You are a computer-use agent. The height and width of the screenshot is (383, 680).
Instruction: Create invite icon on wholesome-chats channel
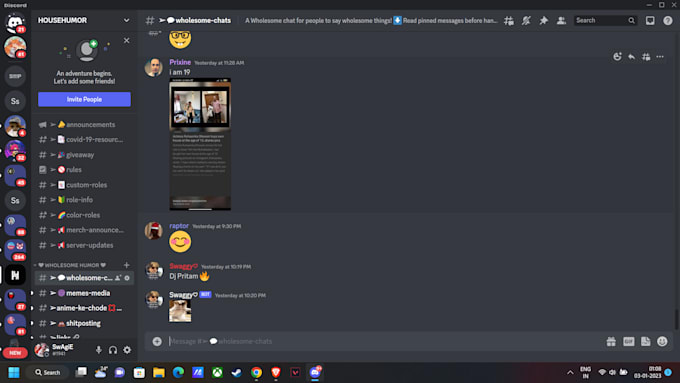118,278
